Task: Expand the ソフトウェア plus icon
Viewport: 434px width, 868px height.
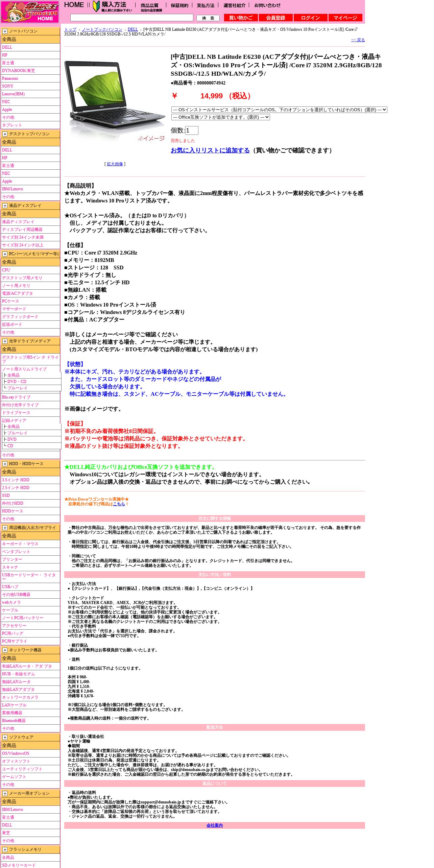Action: pos(5,737)
